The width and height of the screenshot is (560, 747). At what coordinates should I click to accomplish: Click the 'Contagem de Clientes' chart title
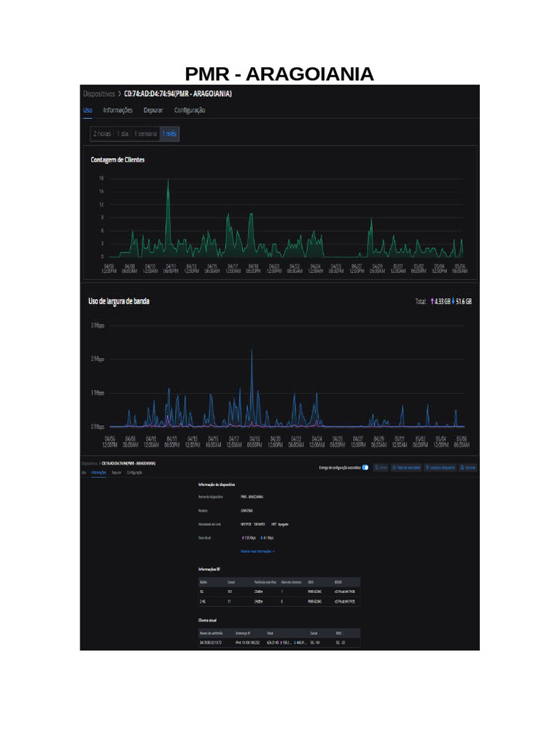coord(117,160)
